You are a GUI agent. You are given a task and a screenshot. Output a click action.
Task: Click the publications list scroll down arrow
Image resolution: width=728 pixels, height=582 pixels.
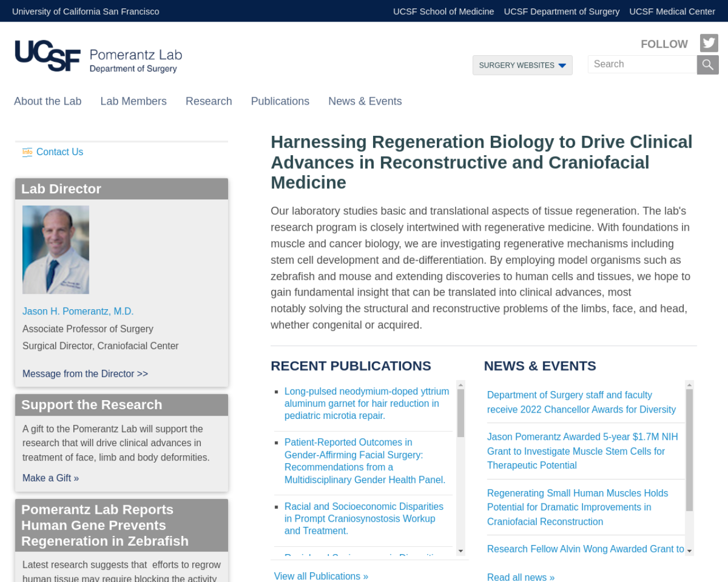pyautogui.click(x=461, y=551)
